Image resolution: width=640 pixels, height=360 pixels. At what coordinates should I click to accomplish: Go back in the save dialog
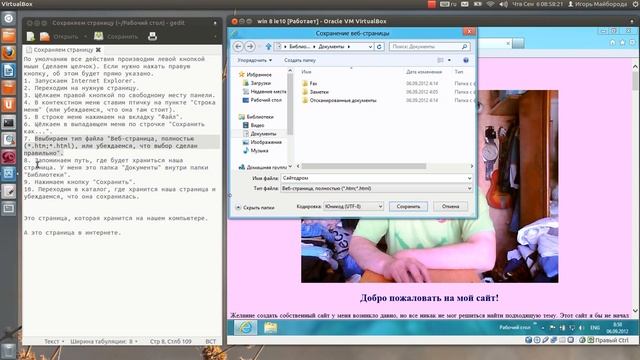pos(238,47)
